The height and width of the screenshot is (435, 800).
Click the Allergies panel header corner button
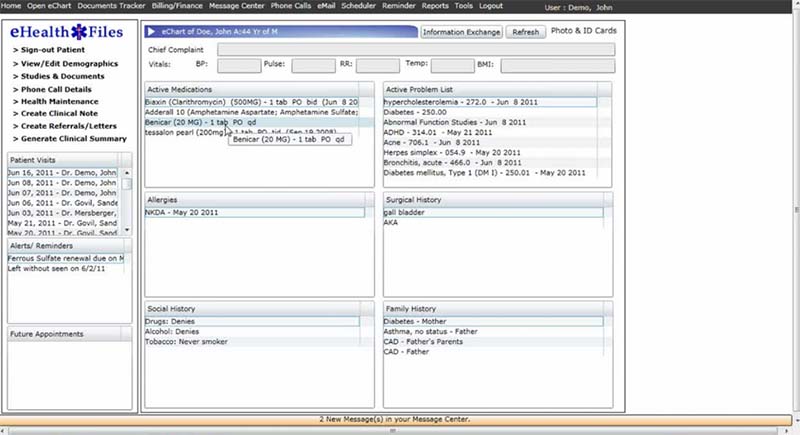coord(369,200)
